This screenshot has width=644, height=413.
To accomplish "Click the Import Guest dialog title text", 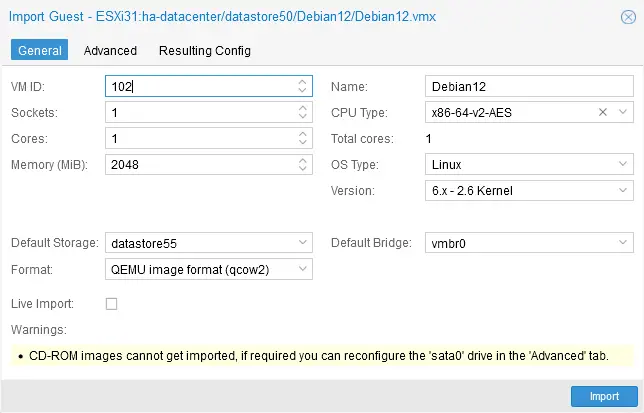I will [x=222, y=17].
